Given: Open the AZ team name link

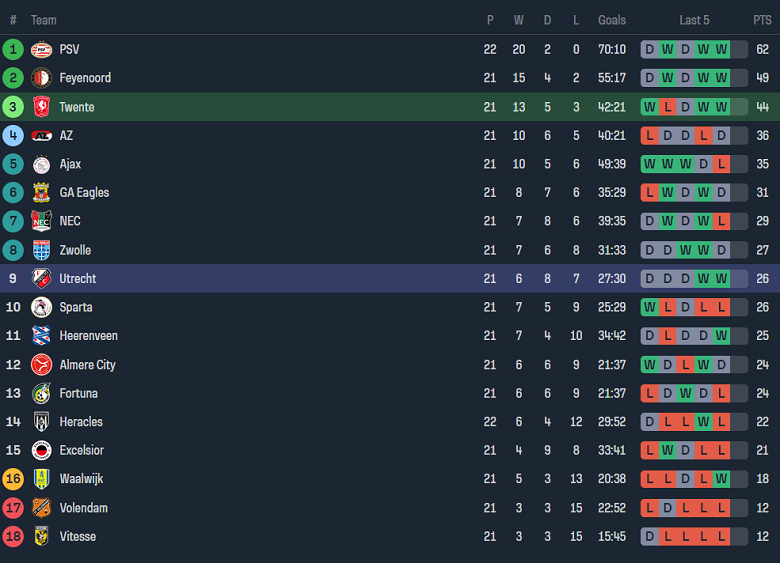Looking at the screenshot, I should (66, 136).
